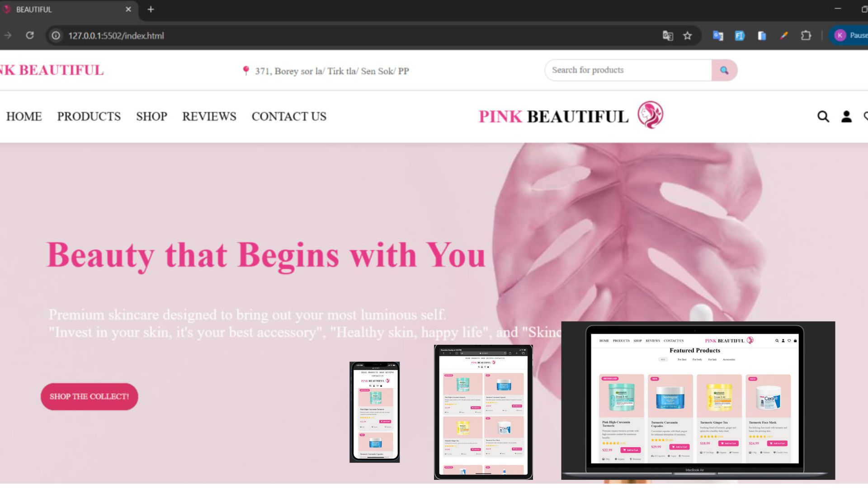This screenshot has height=488, width=868.
Task: Open the SHOP menu link
Action: [x=151, y=117]
